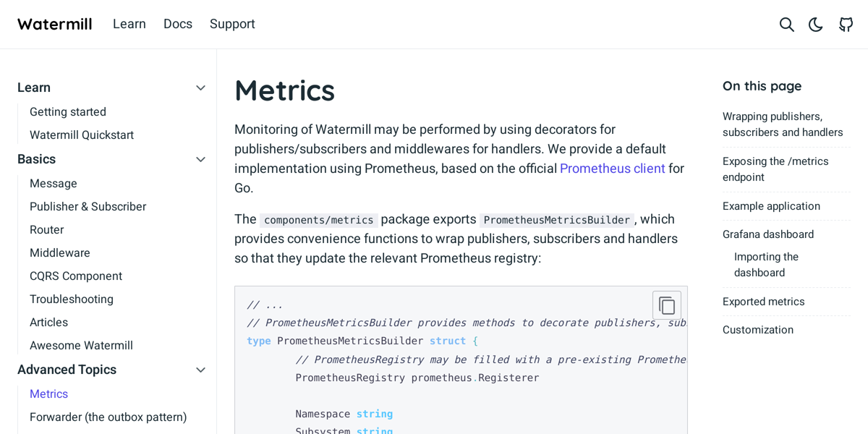Select the Learn navigation item
Screen dimensions: 868x434
(129, 24)
